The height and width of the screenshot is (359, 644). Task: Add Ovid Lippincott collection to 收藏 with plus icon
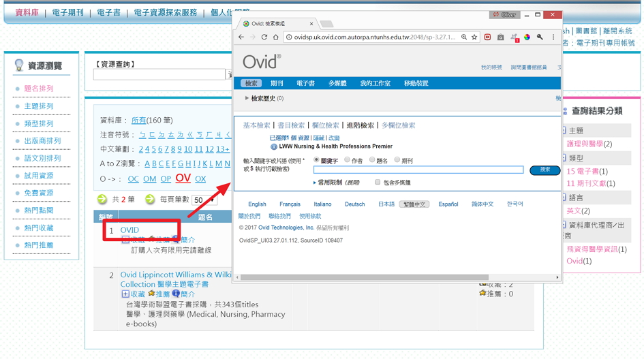coord(125,294)
